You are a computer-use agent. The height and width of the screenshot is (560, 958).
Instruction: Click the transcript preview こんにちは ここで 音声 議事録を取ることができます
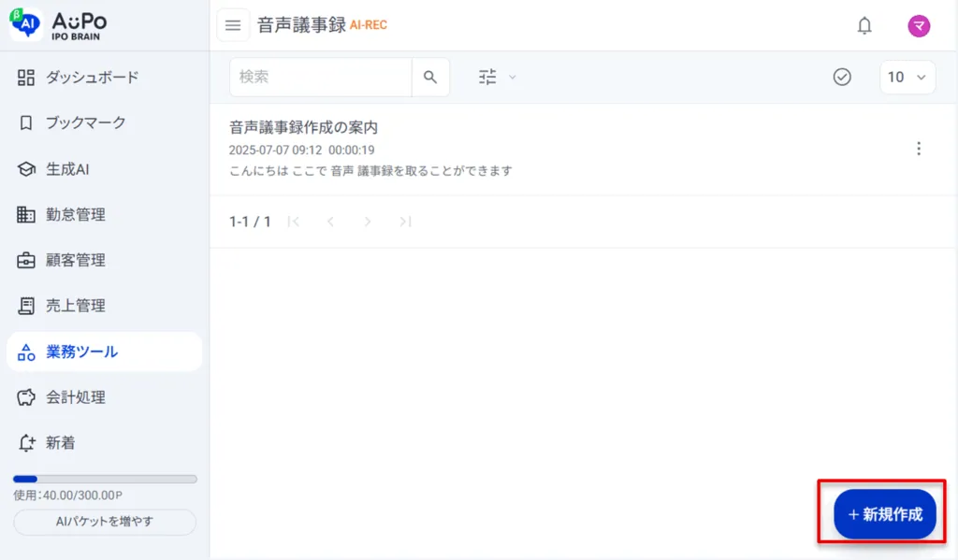coord(370,171)
